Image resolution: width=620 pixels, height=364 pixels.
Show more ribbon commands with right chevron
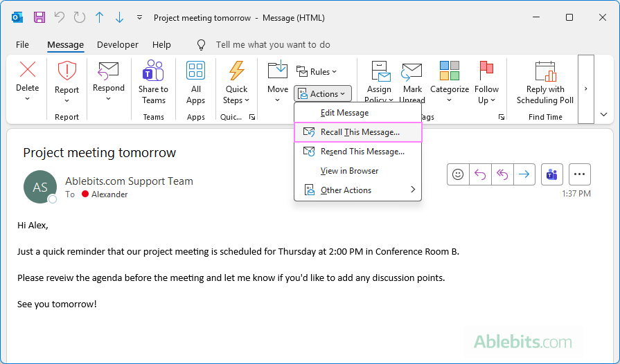[586, 89]
